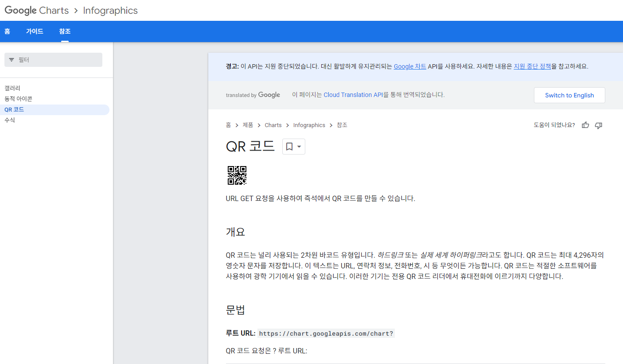Open the Charts breadcrumb link
This screenshot has height=364, width=623.
[273, 125]
